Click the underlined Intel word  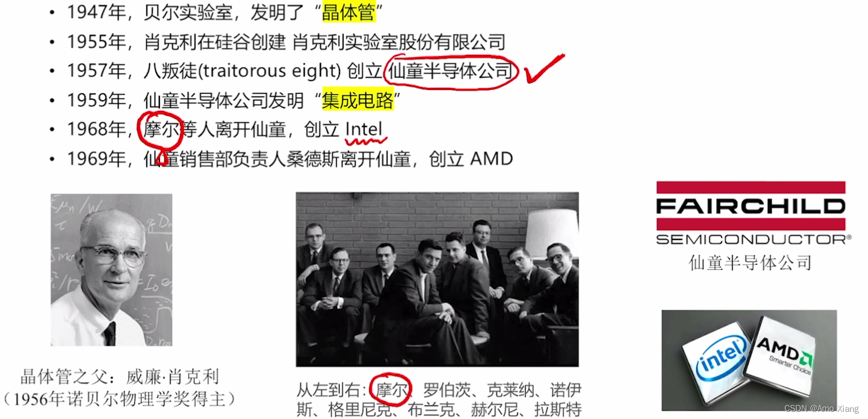click(x=365, y=130)
